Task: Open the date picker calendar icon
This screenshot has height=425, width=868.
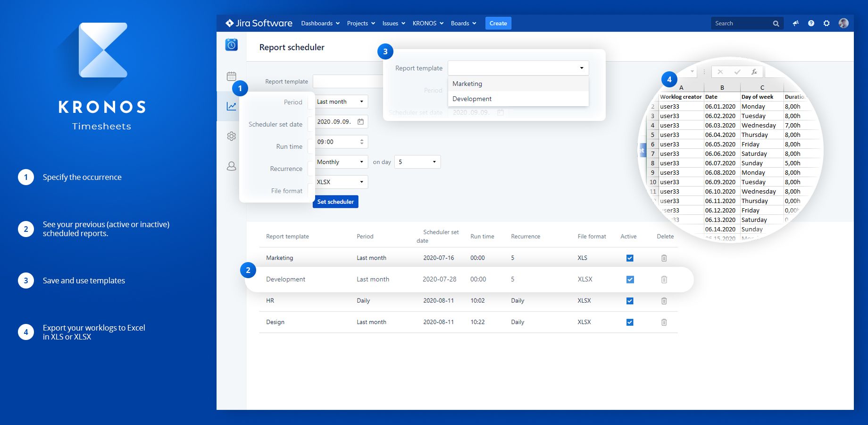Action: [360, 122]
